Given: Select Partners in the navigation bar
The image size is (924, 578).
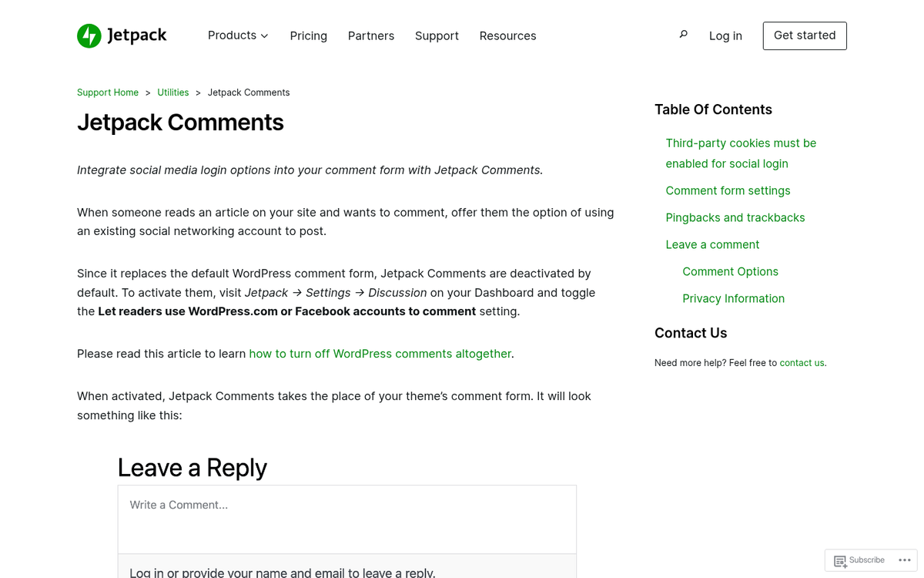Looking at the screenshot, I should pyautogui.click(x=371, y=35).
